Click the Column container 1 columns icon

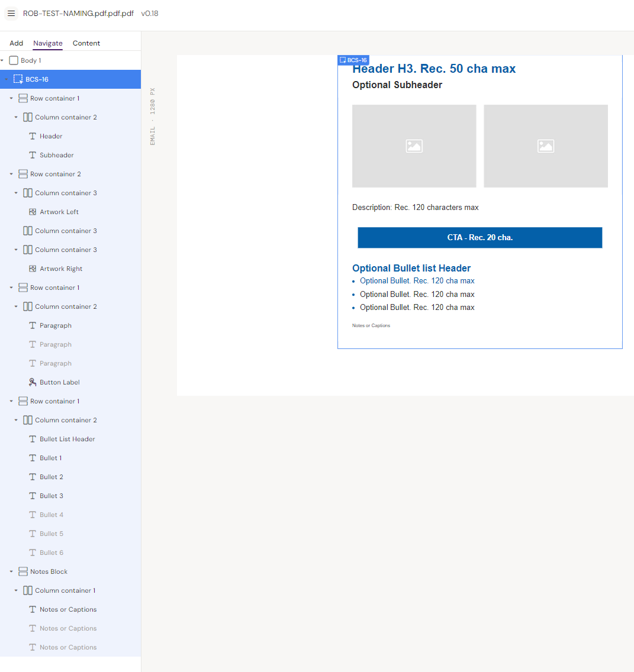28,590
